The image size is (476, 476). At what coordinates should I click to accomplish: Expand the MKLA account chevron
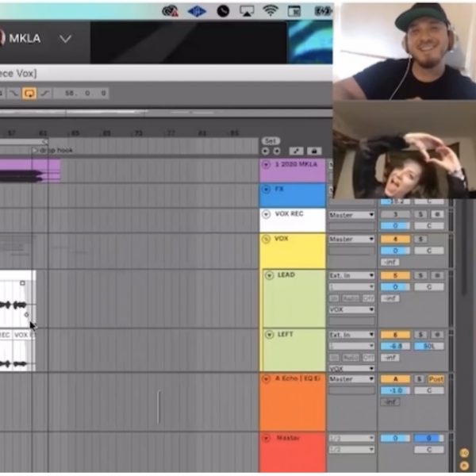coord(65,39)
